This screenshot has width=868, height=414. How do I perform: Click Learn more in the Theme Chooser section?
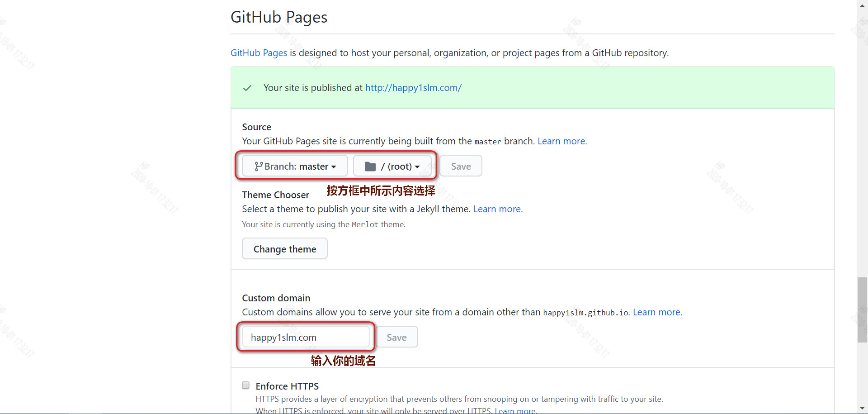497,209
